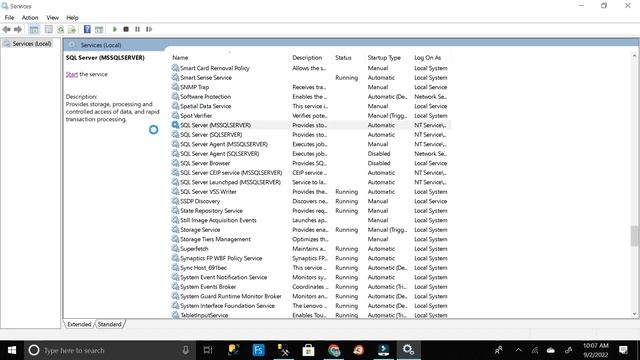
Task: Click the SQL Server Browser gear icon
Action: coord(175,163)
